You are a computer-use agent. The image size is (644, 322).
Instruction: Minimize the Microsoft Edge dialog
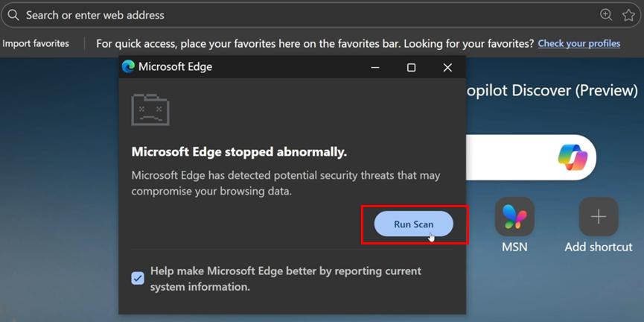click(x=375, y=67)
